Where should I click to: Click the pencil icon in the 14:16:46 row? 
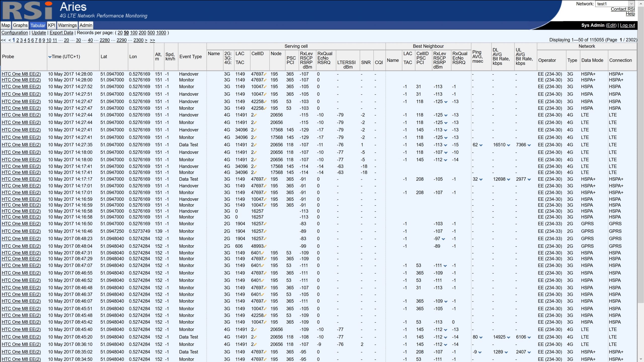[x=265, y=231]
